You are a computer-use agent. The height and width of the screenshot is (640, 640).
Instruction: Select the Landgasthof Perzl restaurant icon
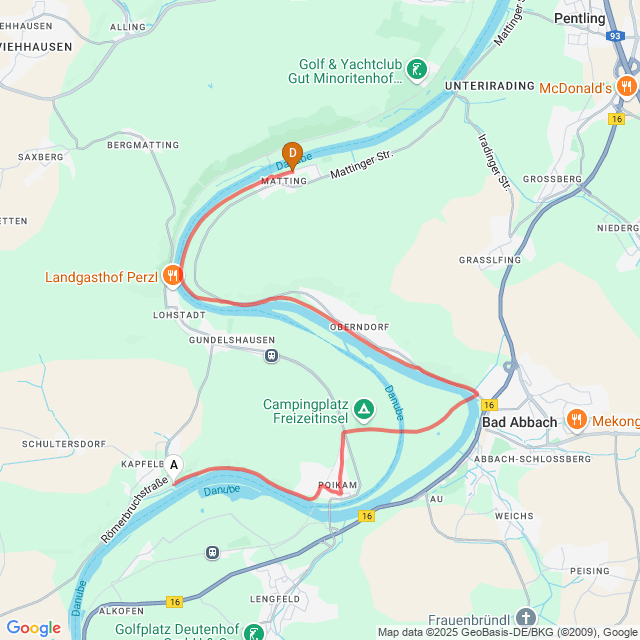click(173, 276)
